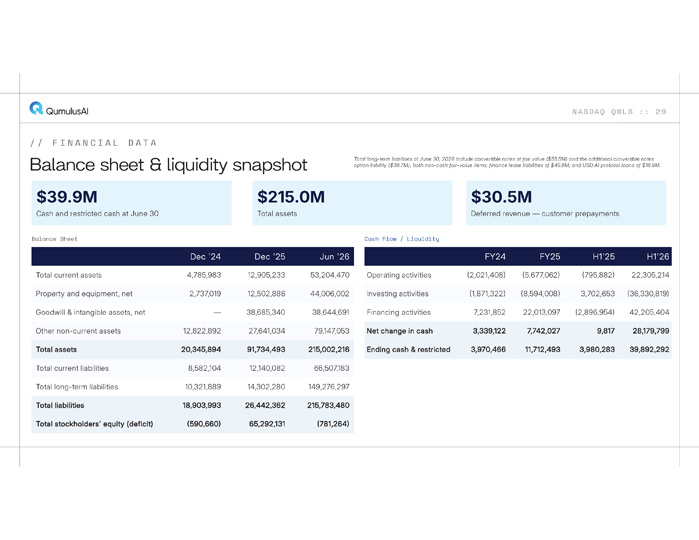
Task: Click the $215.0M total assets card
Action: (x=352, y=202)
